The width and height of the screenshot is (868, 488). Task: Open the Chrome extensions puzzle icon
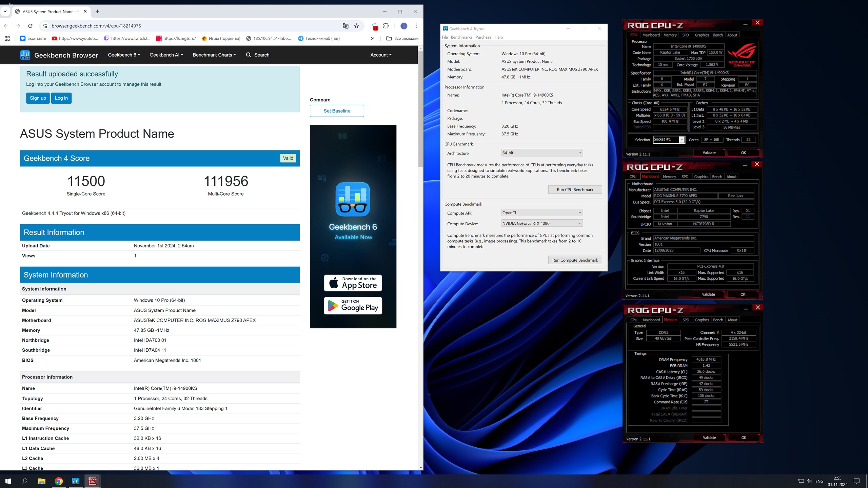(x=386, y=26)
